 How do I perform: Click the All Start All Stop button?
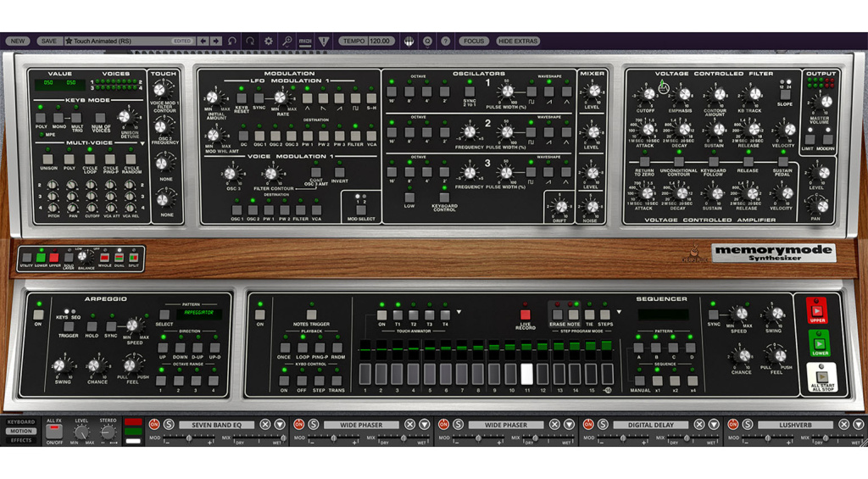tap(821, 377)
